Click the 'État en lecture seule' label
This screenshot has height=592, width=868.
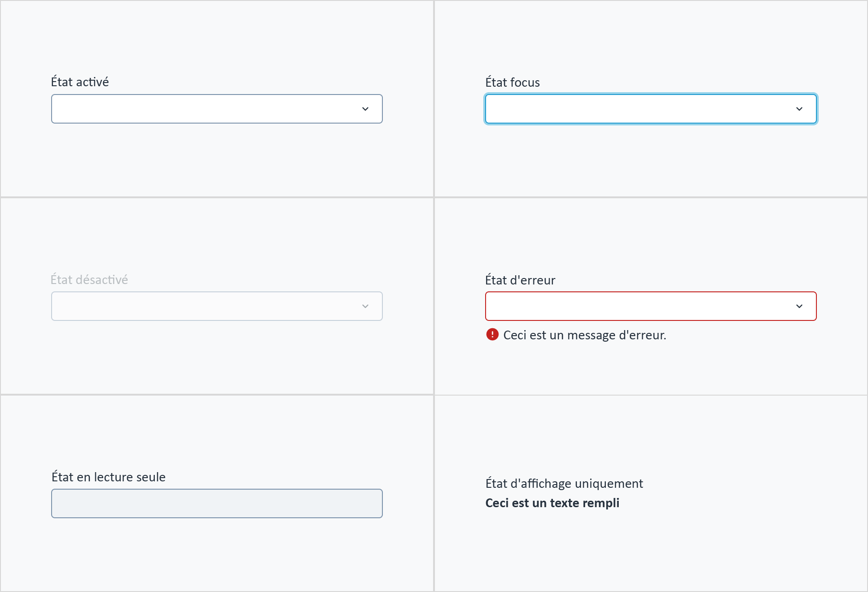pos(108,477)
